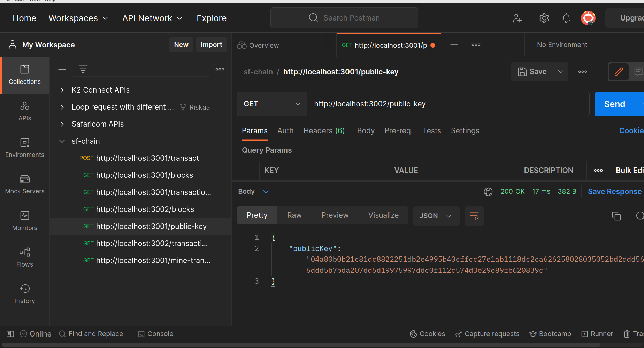View request History in the sidebar
The width and height of the screenshot is (644, 348).
pos(24,294)
